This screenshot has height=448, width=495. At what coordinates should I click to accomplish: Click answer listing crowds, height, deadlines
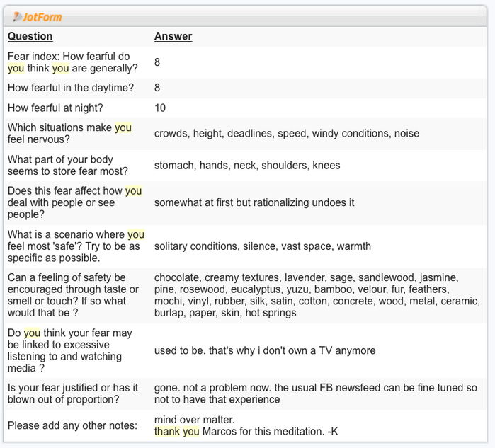click(x=287, y=134)
